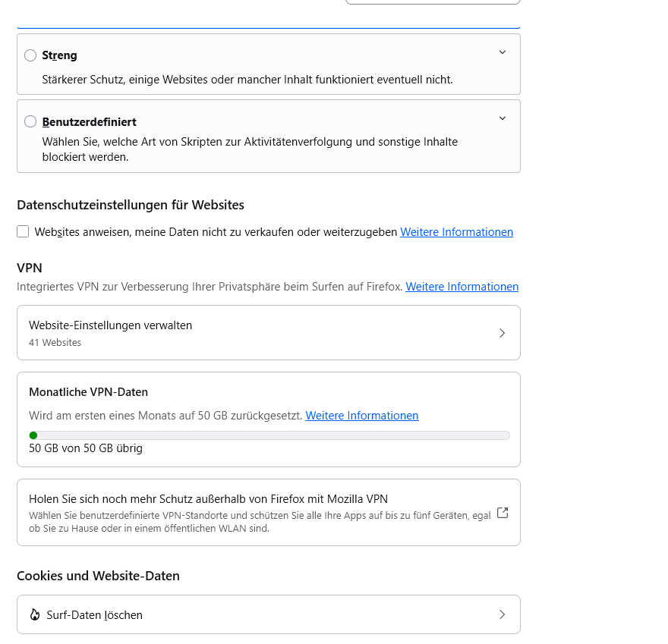Follow Weitere Informationen link about integrated VPN
Screen dimensions: 668x644
pos(462,287)
